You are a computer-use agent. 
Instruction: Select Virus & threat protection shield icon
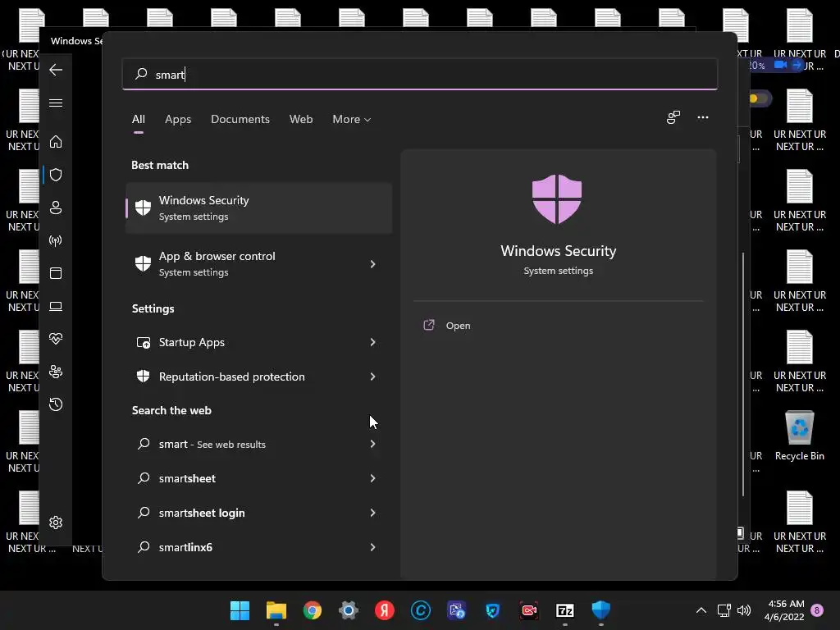point(56,175)
